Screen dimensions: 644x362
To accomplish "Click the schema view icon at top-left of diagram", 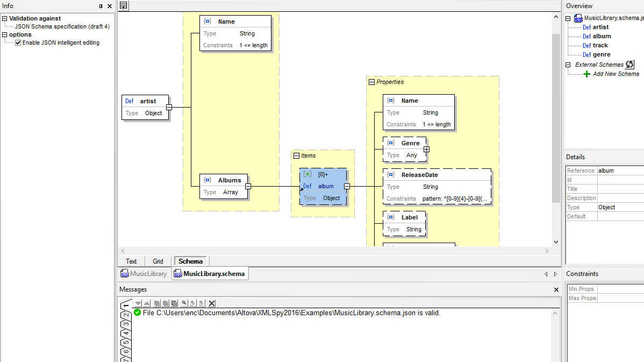I will click(124, 6).
